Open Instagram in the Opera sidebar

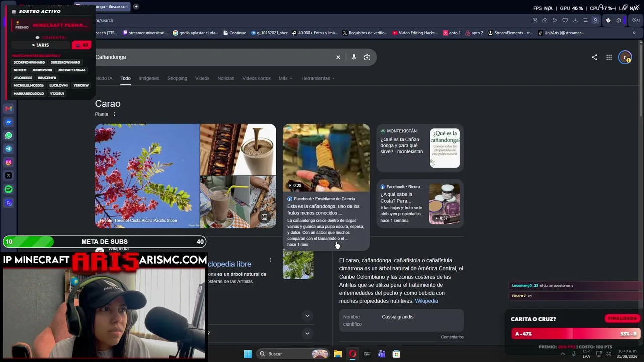[x=8, y=162]
